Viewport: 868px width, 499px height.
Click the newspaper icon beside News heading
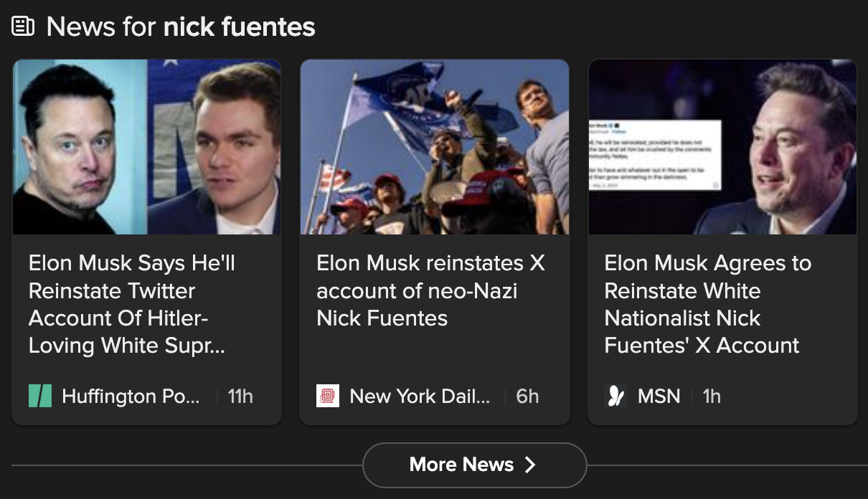point(24,27)
